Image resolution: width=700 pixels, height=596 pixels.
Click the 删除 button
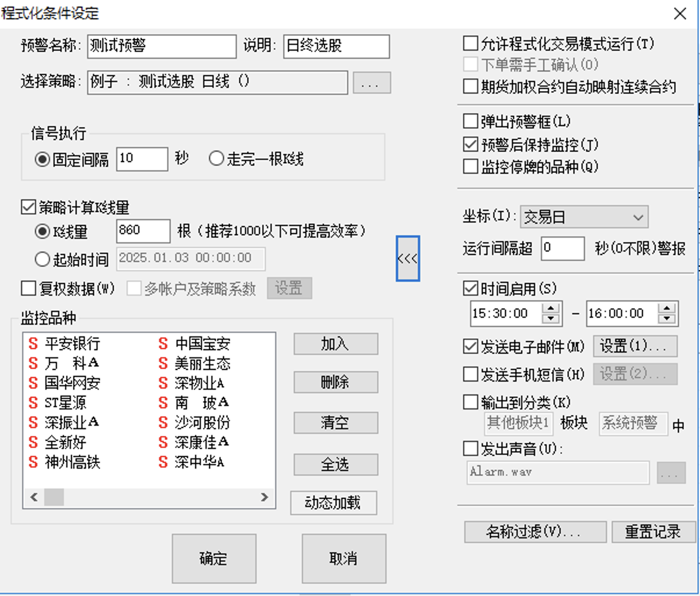tap(335, 382)
